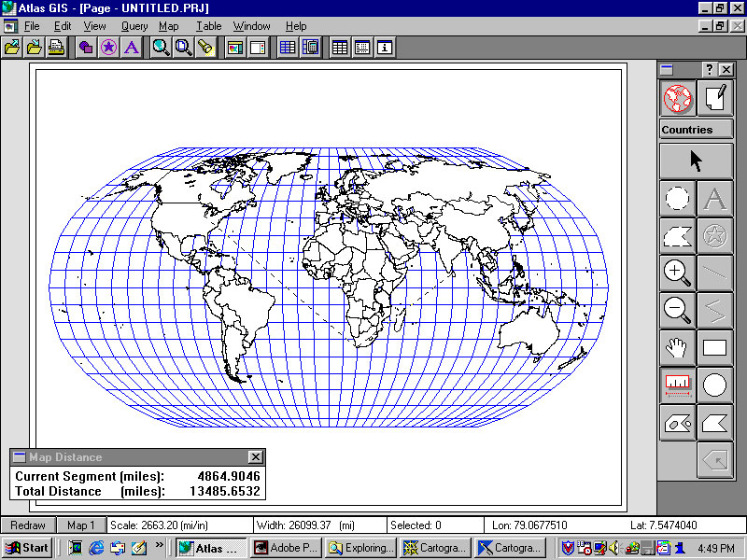Close the Map Distance window
Viewport: 747px width, 560px height.
click(255, 457)
